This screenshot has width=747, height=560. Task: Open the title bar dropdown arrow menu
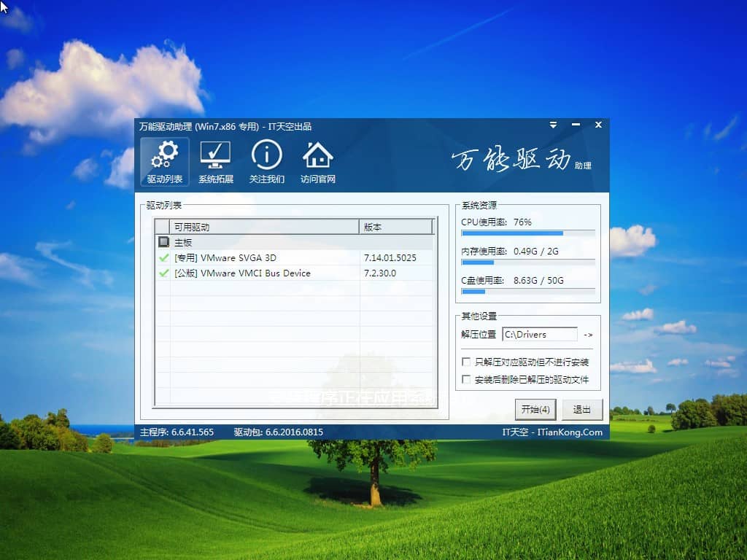(553, 125)
